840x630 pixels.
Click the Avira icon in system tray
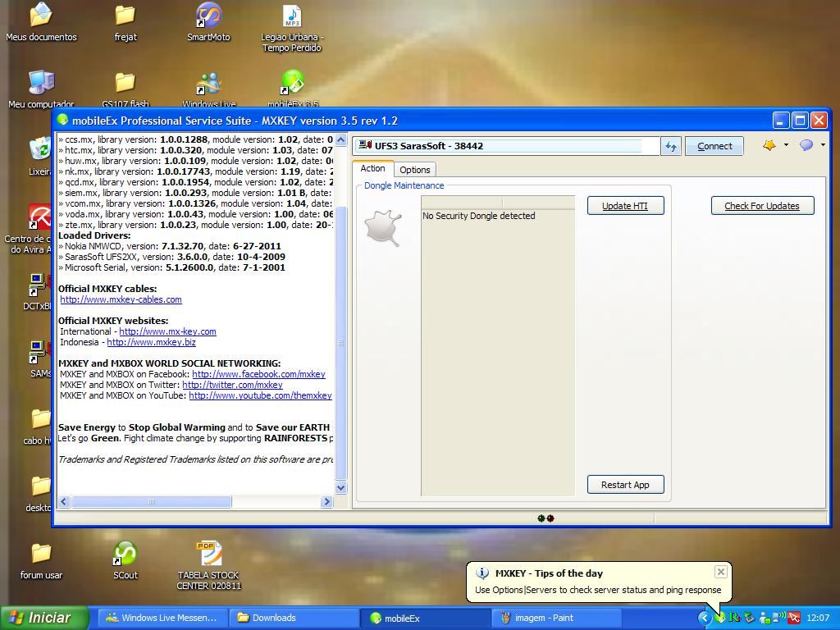pyautogui.click(x=794, y=618)
